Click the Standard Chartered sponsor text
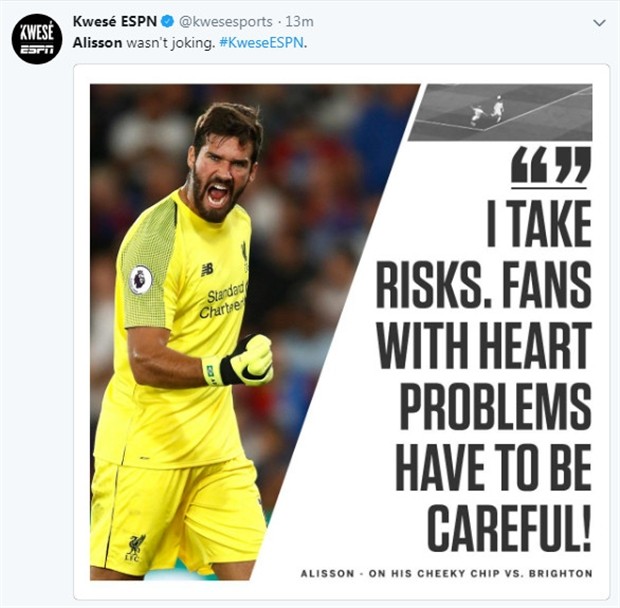The image size is (620, 608). pos(223,300)
